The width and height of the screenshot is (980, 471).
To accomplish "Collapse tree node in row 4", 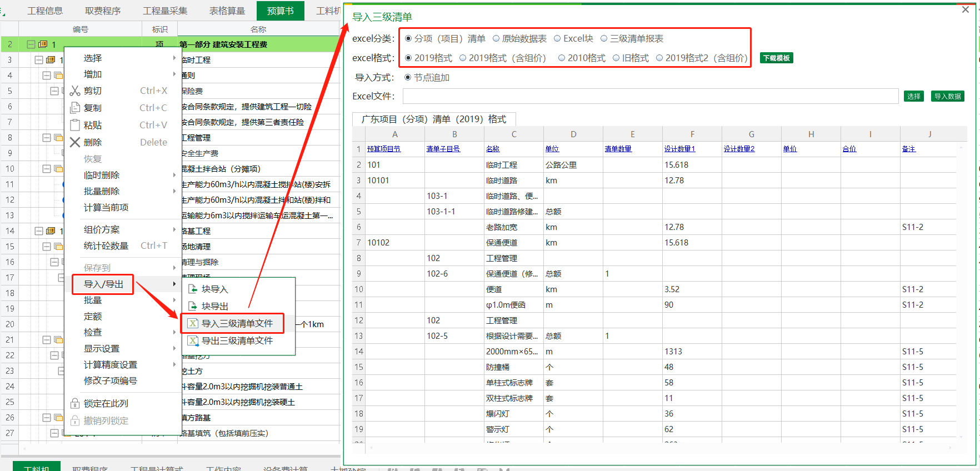I will tap(47, 75).
